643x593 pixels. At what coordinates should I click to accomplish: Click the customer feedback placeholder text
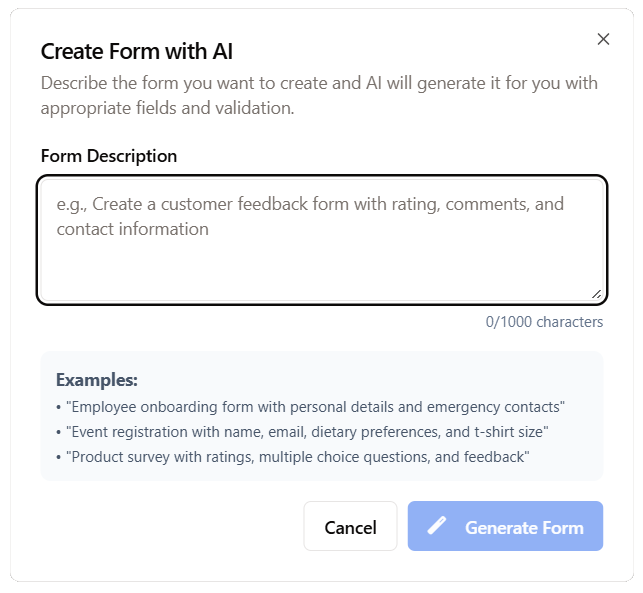tap(310, 216)
